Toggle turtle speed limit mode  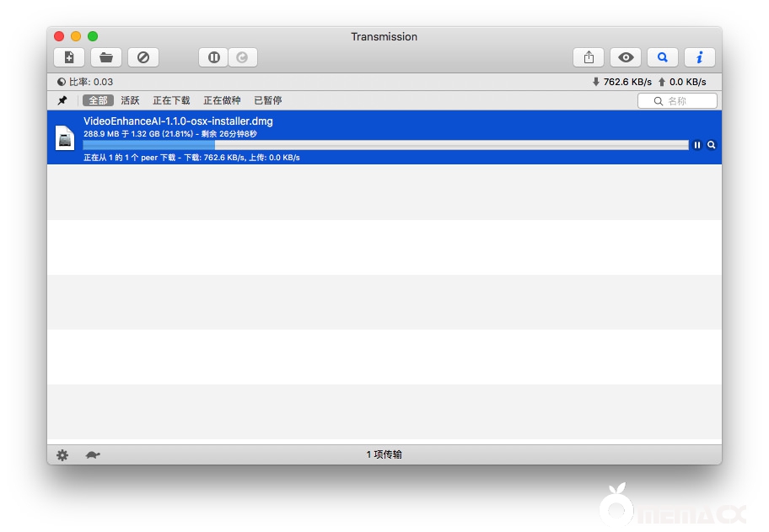tap(93, 455)
